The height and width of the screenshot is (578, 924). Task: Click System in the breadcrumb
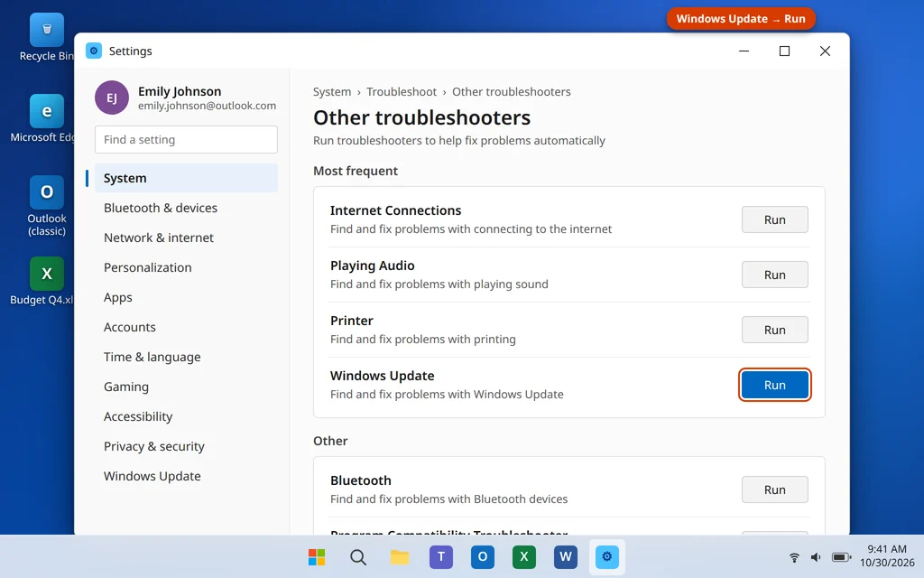point(332,91)
